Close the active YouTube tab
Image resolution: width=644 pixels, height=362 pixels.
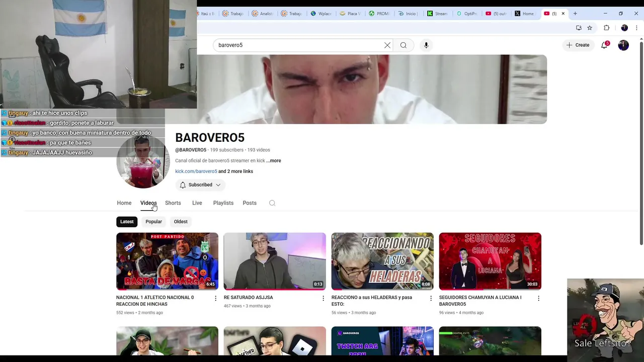563,14
